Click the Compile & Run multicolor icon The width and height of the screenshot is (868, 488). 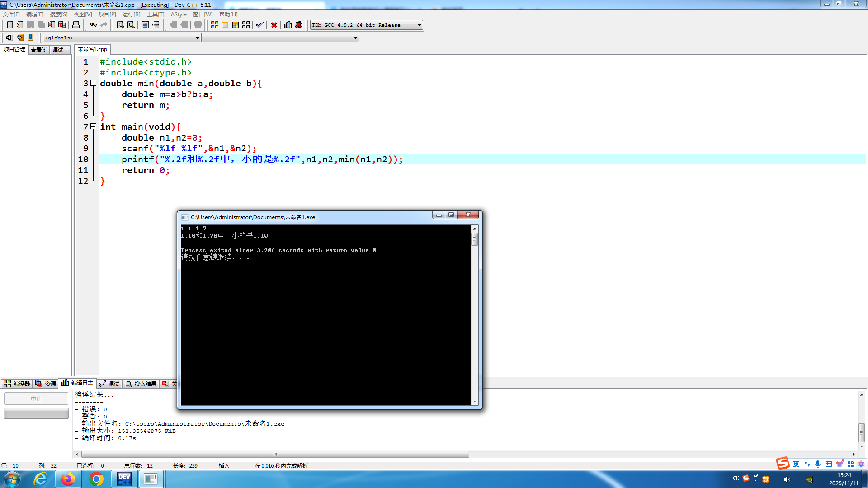[x=236, y=25]
